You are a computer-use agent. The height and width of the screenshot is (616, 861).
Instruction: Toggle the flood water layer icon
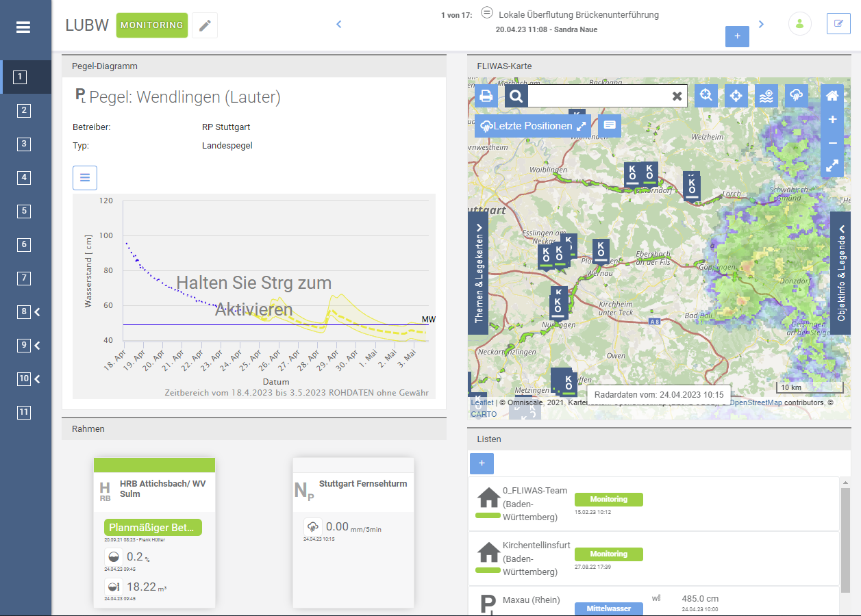[766, 96]
